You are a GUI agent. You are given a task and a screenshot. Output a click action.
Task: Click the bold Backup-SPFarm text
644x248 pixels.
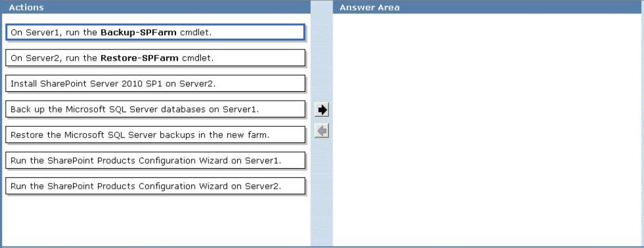(139, 32)
